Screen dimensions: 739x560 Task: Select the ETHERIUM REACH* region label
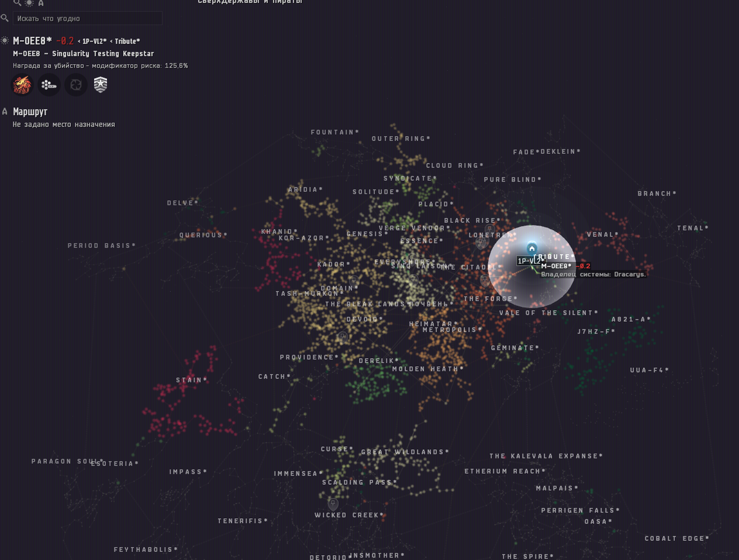pyautogui.click(x=506, y=471)
